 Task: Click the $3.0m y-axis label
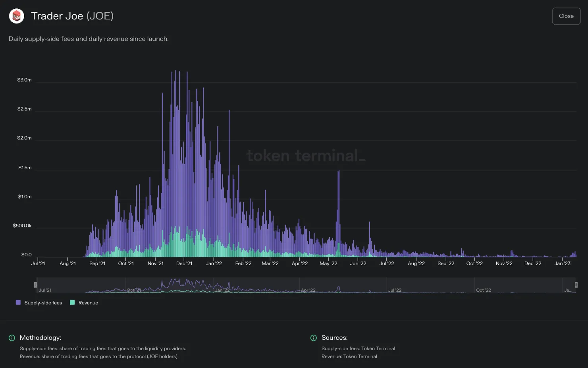coord(24,80)
